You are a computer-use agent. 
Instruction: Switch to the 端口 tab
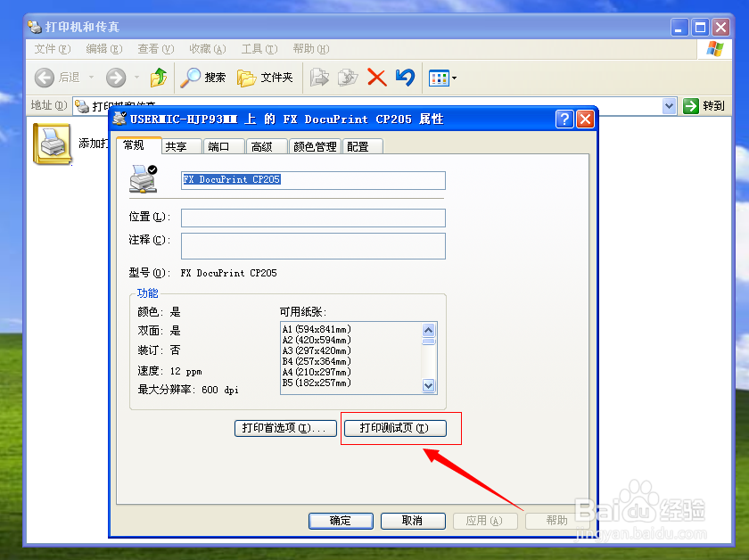[224, 147]
